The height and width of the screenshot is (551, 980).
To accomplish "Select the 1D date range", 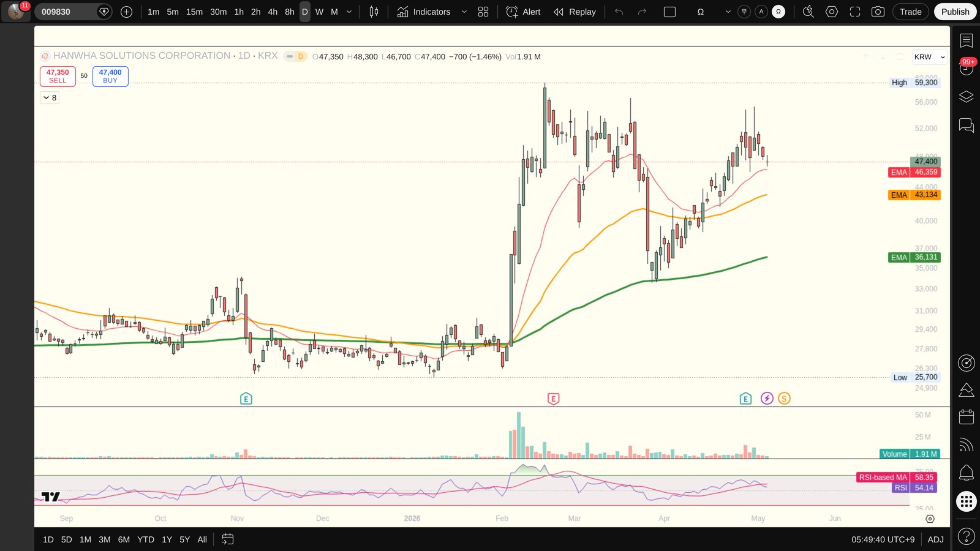I will 48,539.
